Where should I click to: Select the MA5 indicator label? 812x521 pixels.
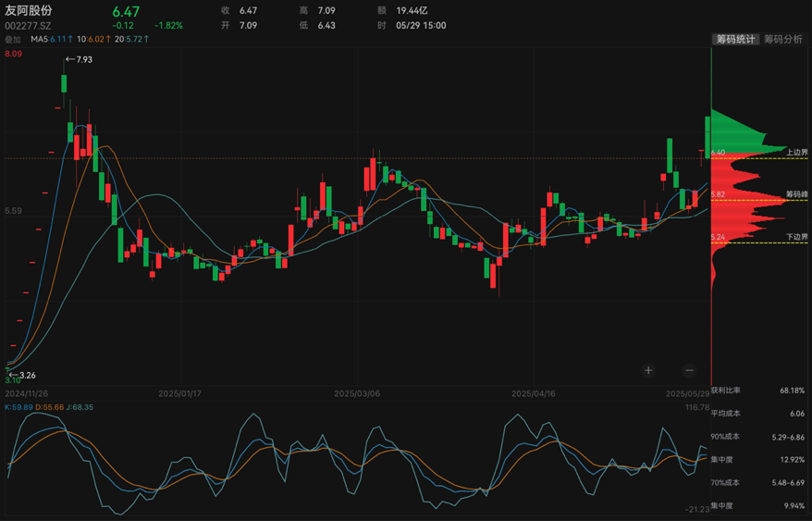[40, 39]
